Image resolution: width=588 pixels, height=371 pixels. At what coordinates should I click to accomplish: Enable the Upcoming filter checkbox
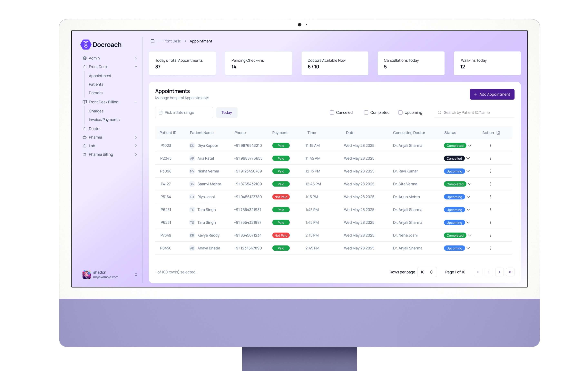pyautogui.click(x=400, y=112)
